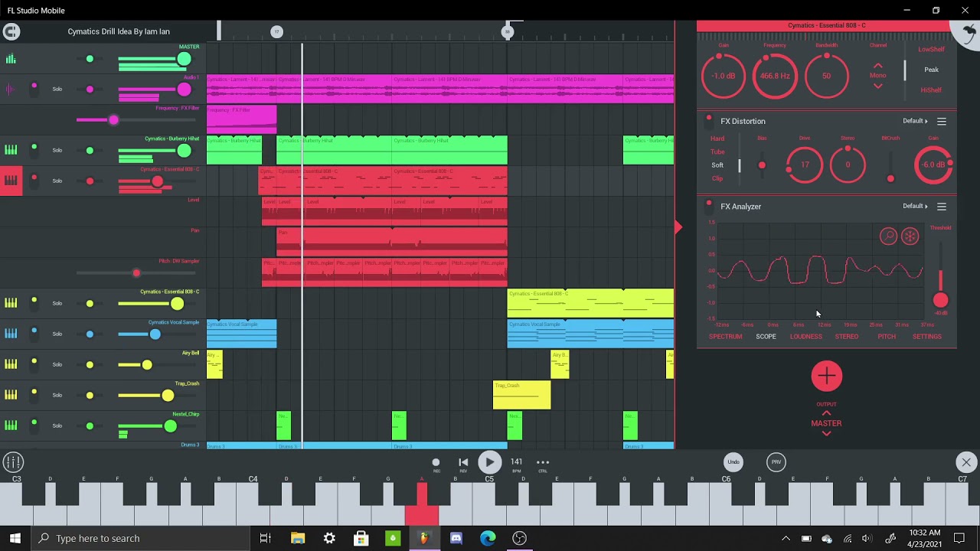Screen dimensions: 980x551
Task: Choose LowShelf filter type
Action: [931, 50]
